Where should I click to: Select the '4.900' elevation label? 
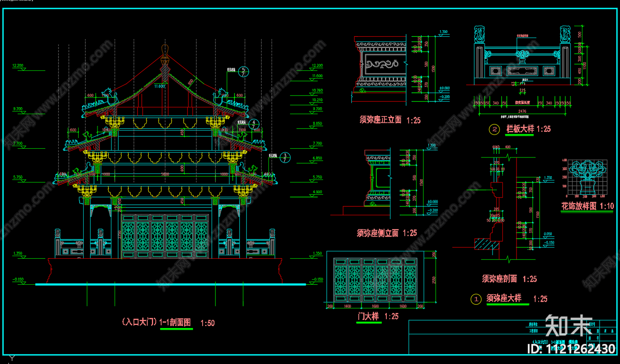(x=317, y=192)
